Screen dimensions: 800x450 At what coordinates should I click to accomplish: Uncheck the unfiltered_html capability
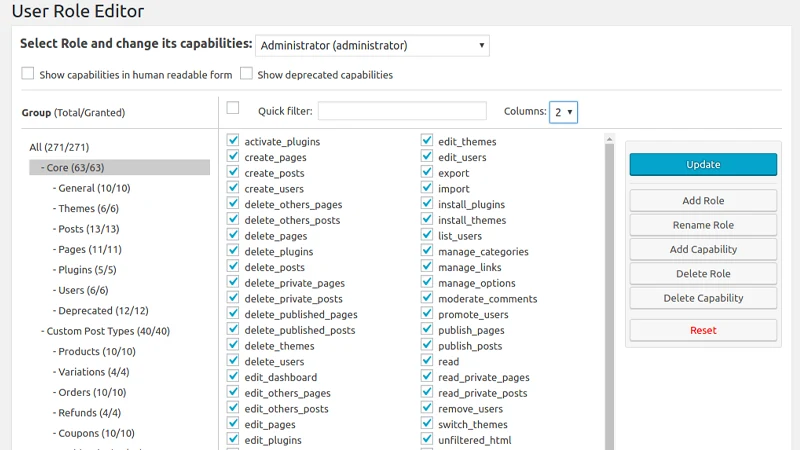427,439
